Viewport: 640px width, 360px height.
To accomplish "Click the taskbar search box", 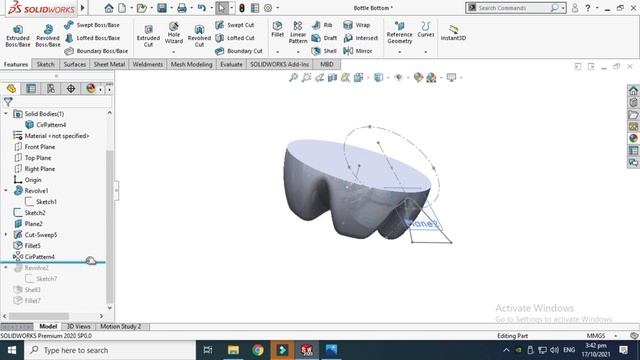I will point(110,350).
